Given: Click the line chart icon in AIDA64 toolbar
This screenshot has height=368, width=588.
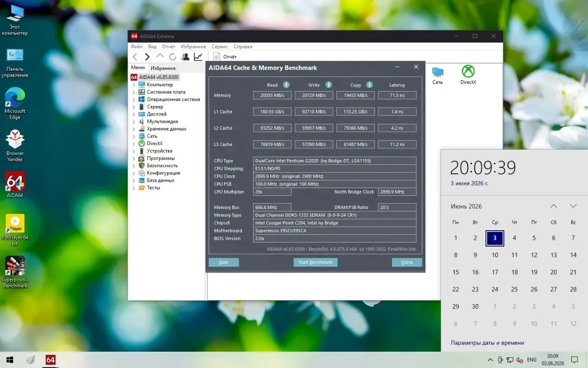Looking at the screenshot, I should click(198, 57).
